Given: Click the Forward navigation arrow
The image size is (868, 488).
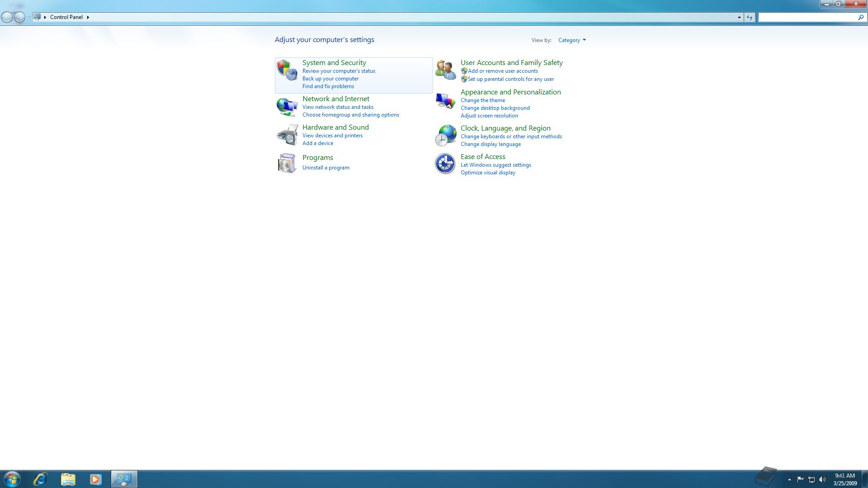Looking at the screenshot, I should 19,17.
